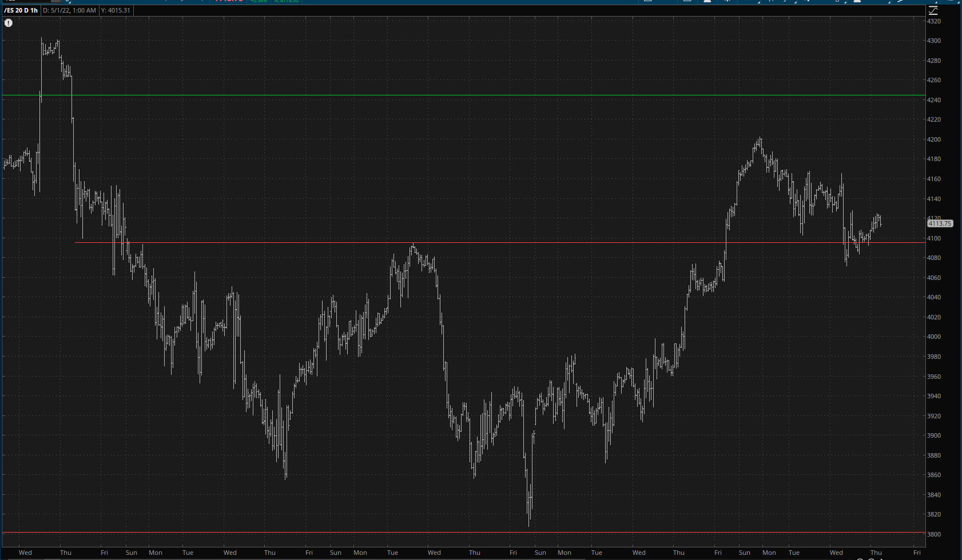Click the 4000 price axis label
Viewport: 962px width, 560px height.
[933, 337]
